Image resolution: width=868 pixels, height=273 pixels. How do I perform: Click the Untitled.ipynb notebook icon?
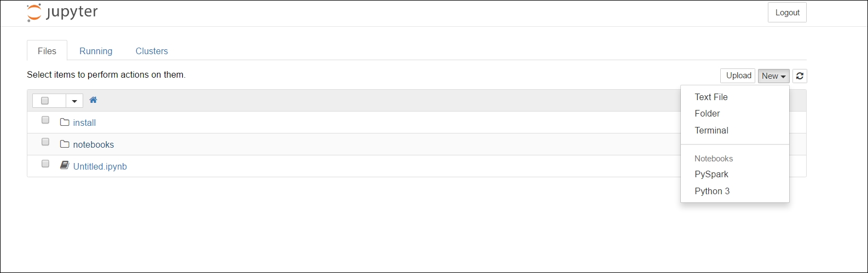click(x=65, y=166)
